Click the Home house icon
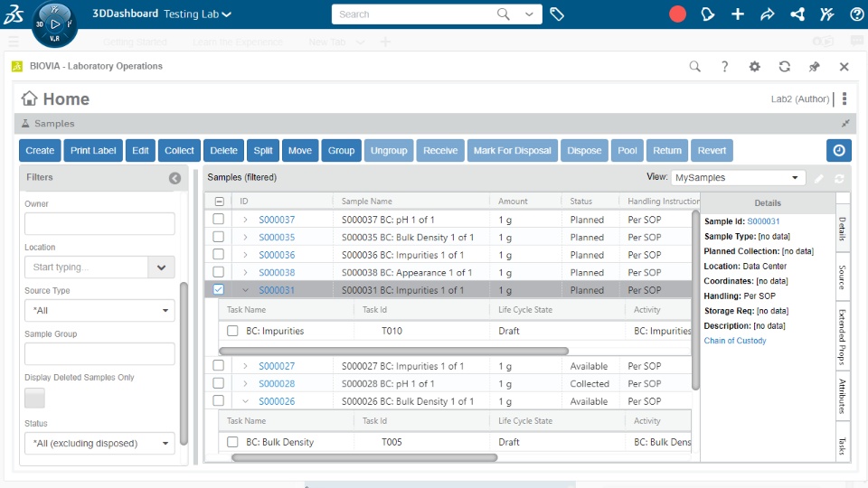 pyautogui.click(x=29, y=99)
